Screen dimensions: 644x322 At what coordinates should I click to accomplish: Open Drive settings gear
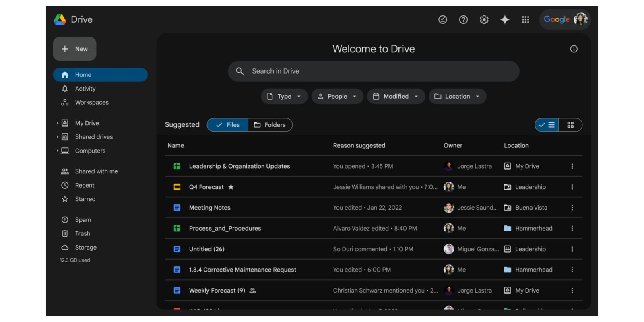pos(484,19)
